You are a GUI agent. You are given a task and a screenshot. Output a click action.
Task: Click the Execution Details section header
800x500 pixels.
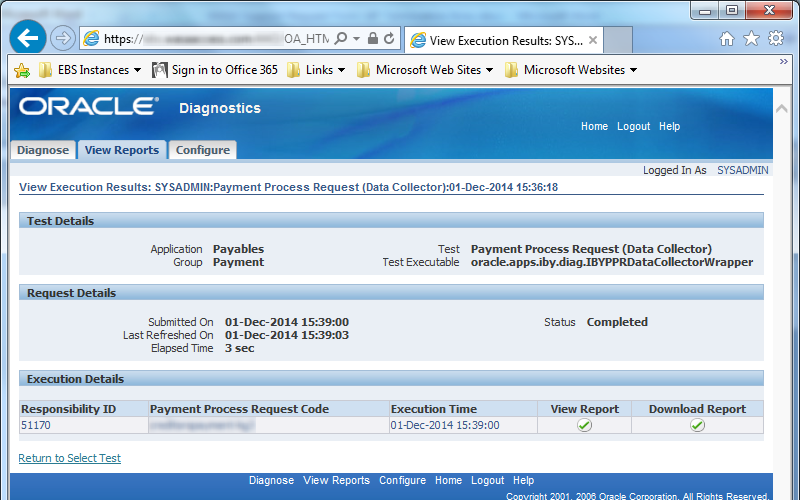pos(391,379)
